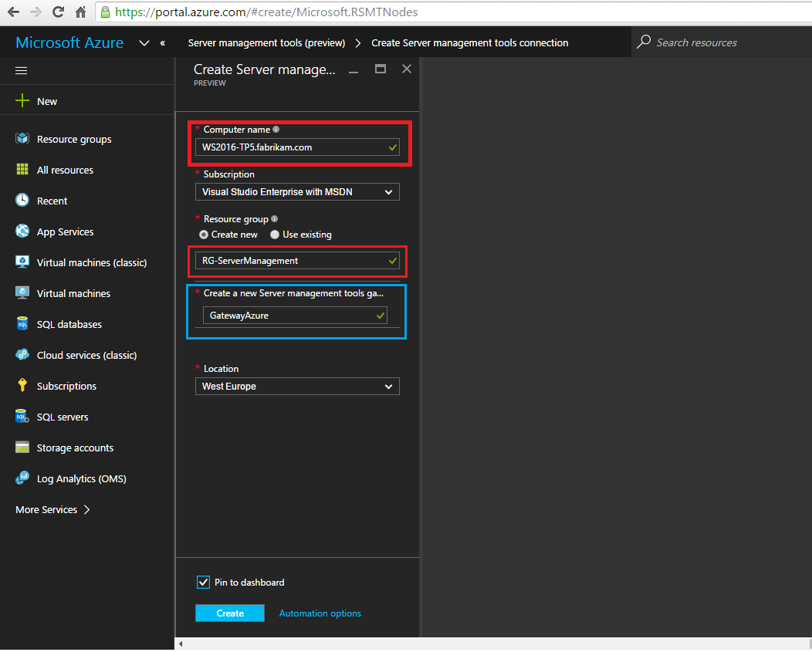812x652 pixels.
Task: Click the green plus New icon
Action: (x=22, y=100)
